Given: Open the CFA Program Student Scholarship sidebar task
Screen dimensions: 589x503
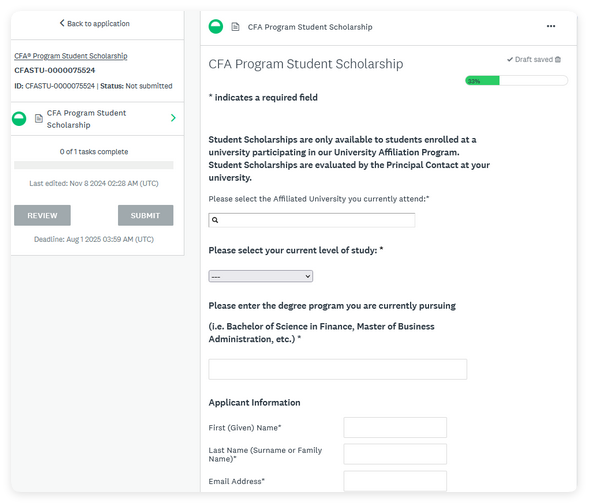Looking at the screenshot, I should click(x=98, y=119).
